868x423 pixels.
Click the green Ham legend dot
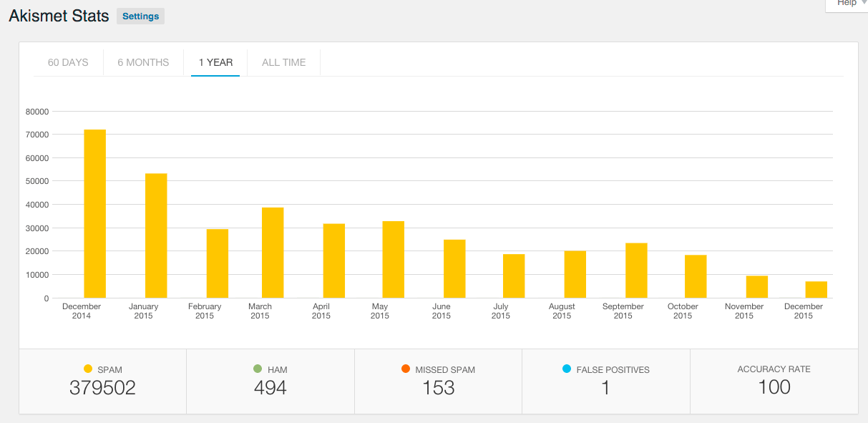(258, 369)
